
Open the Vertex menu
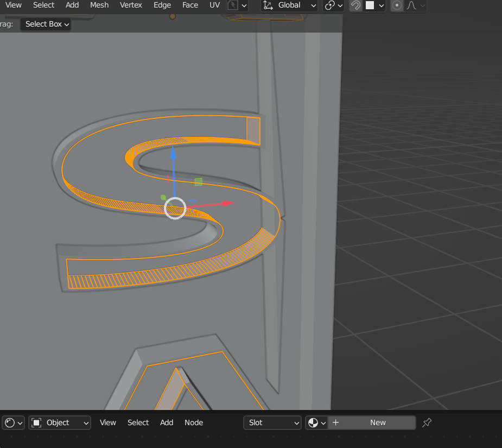point(131,5)
